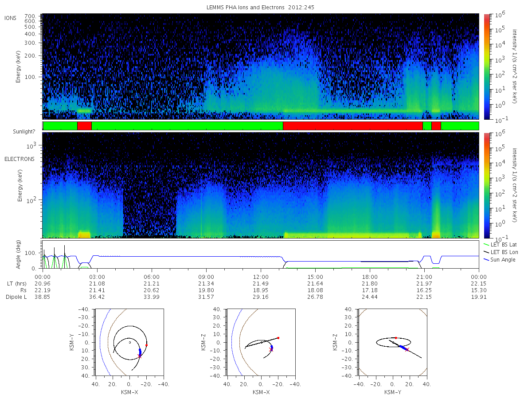Select the LT value "21.49"

(x=261, y=283)
